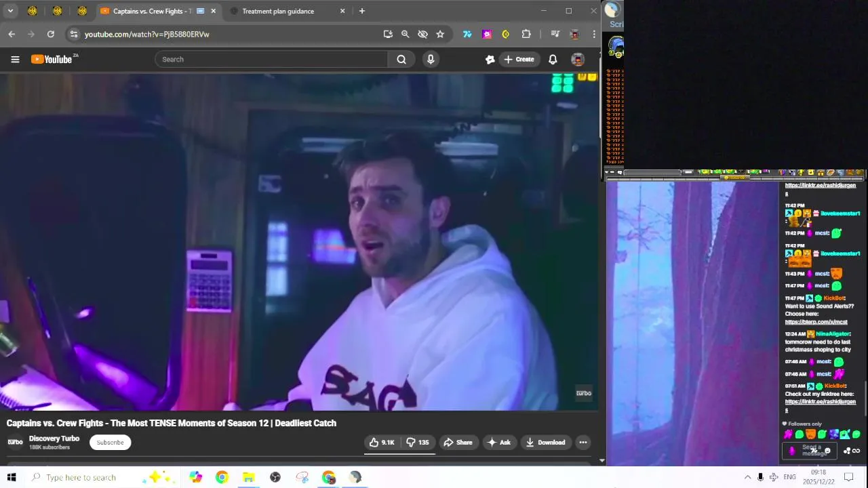Click the Followers only label in chat
Screen dimensions: 868x488
(x=805, y=424)
